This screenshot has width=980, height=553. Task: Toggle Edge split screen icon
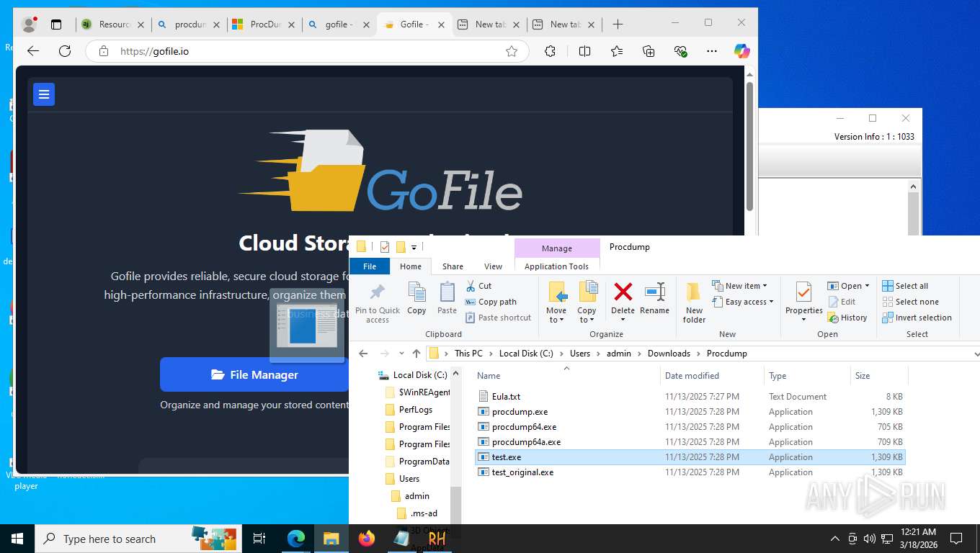pos(584,51)
